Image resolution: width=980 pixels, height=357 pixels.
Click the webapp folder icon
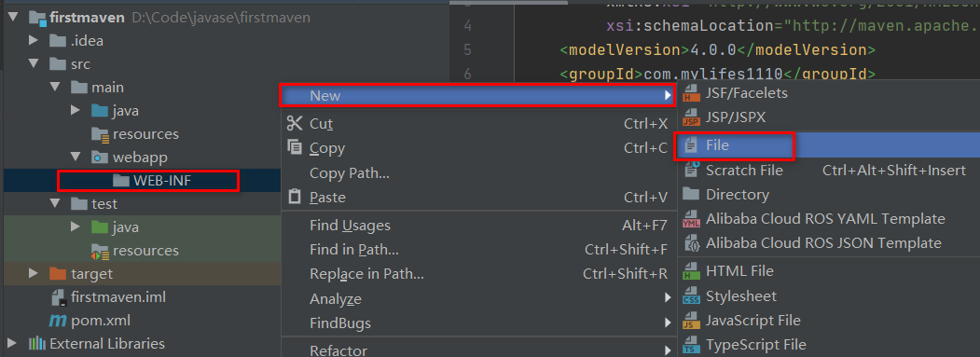point(100,158)
